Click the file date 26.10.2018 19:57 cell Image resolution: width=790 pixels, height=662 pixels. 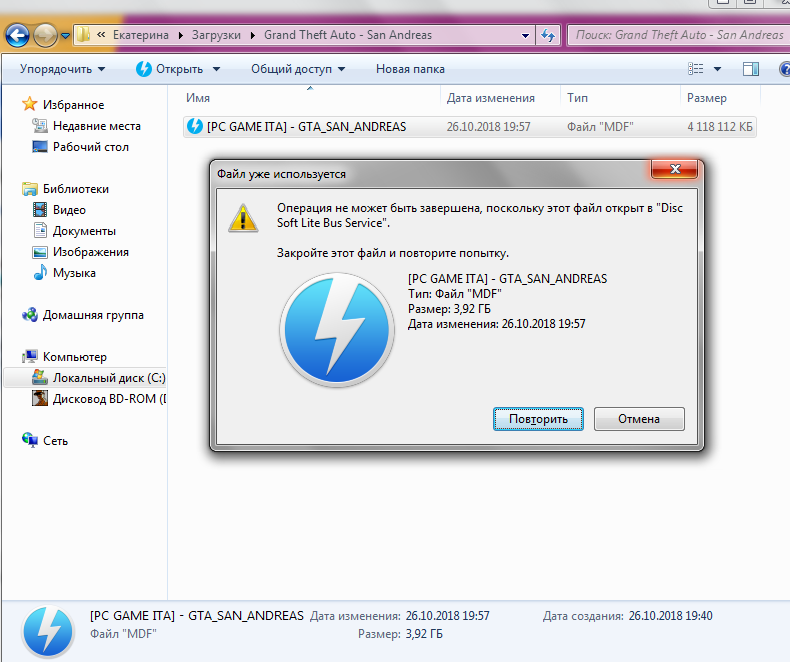coord(488,126)
